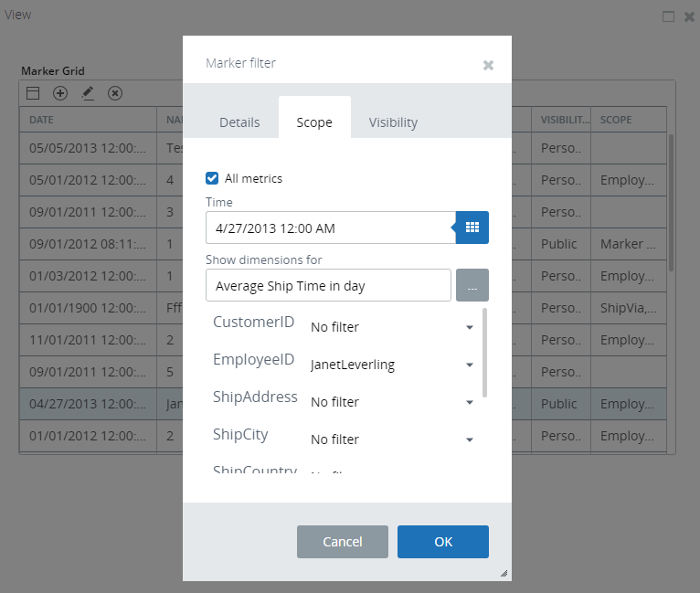Open the calendar date picker icon
Image resolution: width=700 pixels, height=593 pixels.
coord(472,228)
